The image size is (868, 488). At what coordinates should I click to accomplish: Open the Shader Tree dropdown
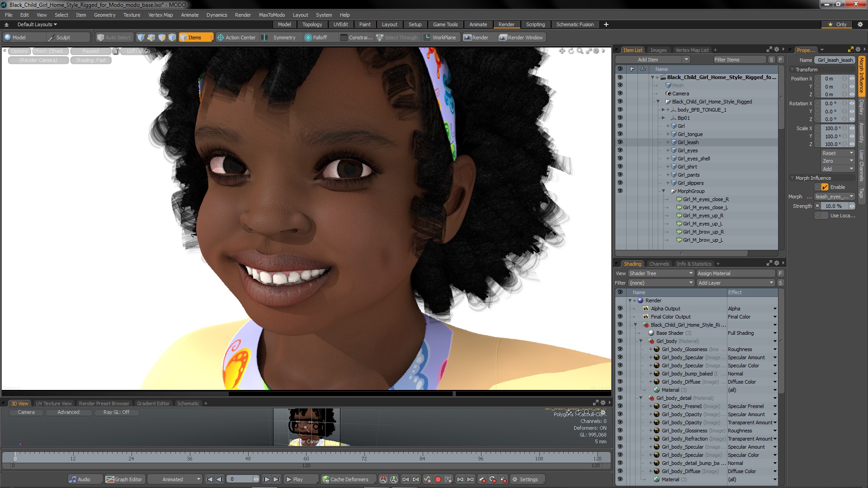point(660,273)
